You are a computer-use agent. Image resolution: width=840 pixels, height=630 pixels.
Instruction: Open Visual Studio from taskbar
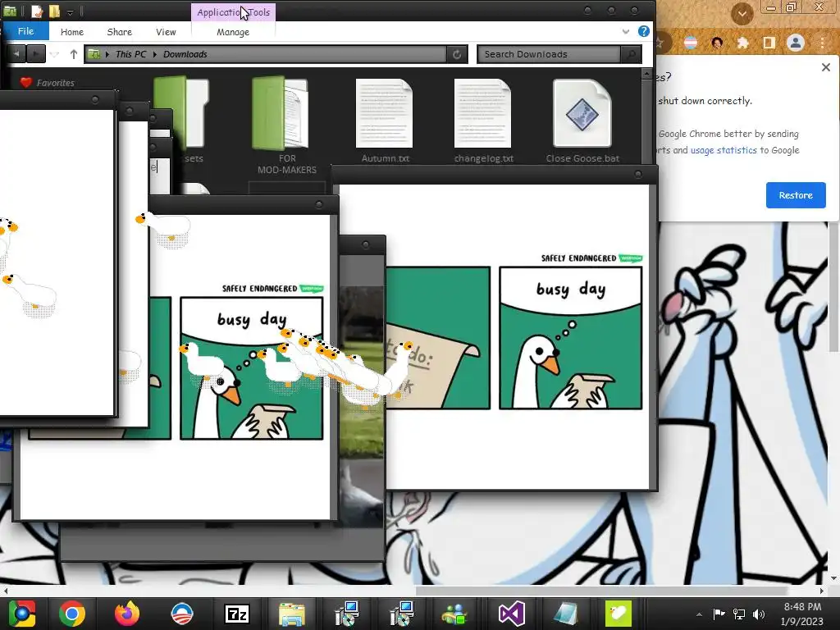click(511, 614)
